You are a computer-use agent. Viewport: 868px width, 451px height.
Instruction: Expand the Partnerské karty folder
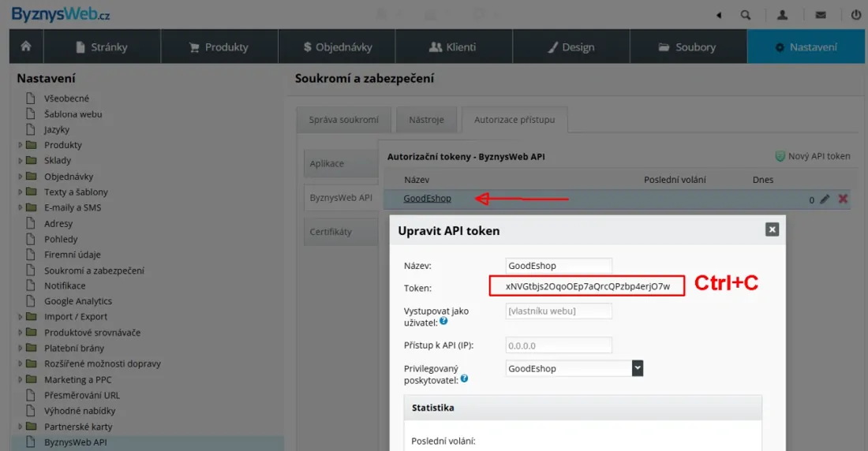(20, 427)
